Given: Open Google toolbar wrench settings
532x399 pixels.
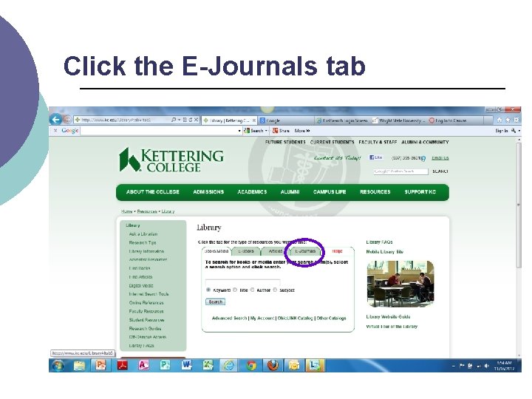Looking at the screenshot, I should [x=514, y=131].
